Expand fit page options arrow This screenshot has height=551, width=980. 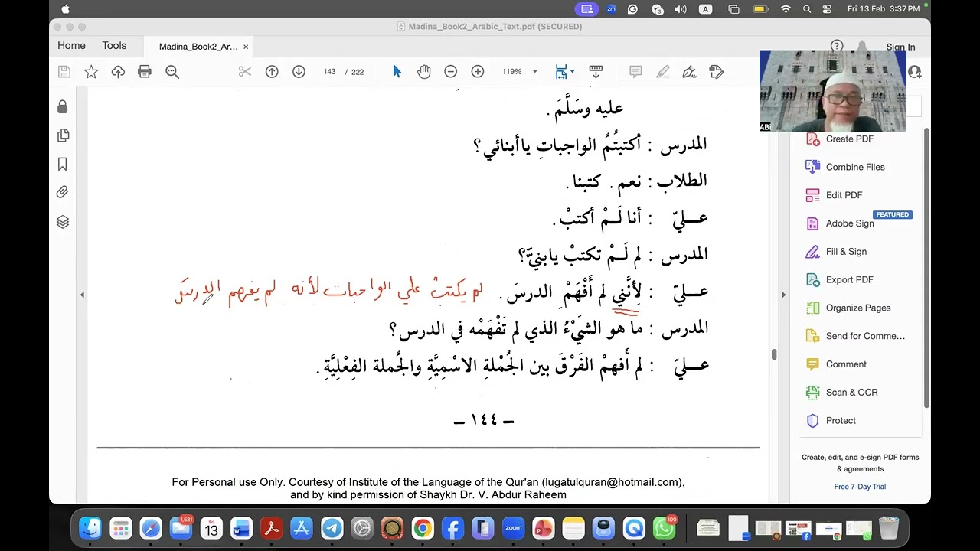(572, 72)
